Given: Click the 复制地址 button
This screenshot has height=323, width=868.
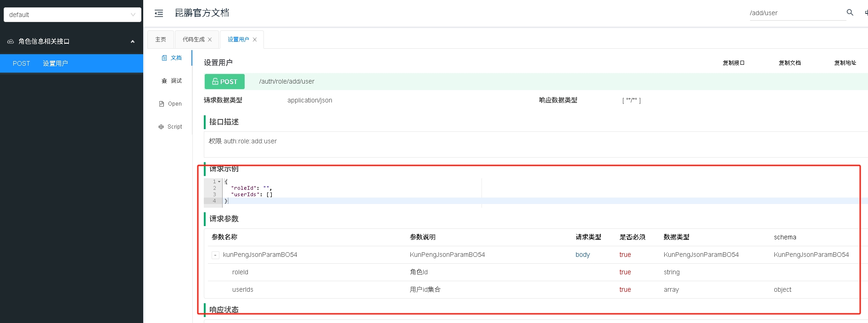Looking at the screenshot, I should [x=845, y=63].
